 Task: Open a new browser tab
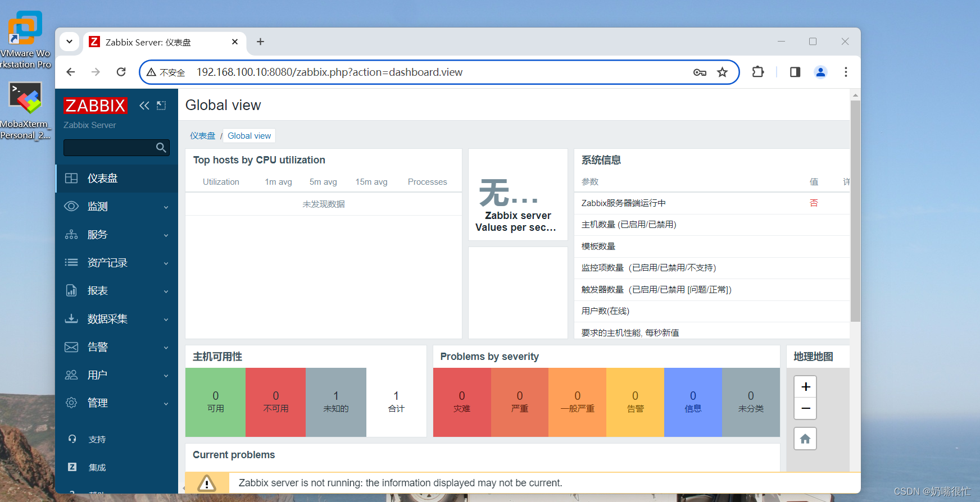[x=260, y=42]
